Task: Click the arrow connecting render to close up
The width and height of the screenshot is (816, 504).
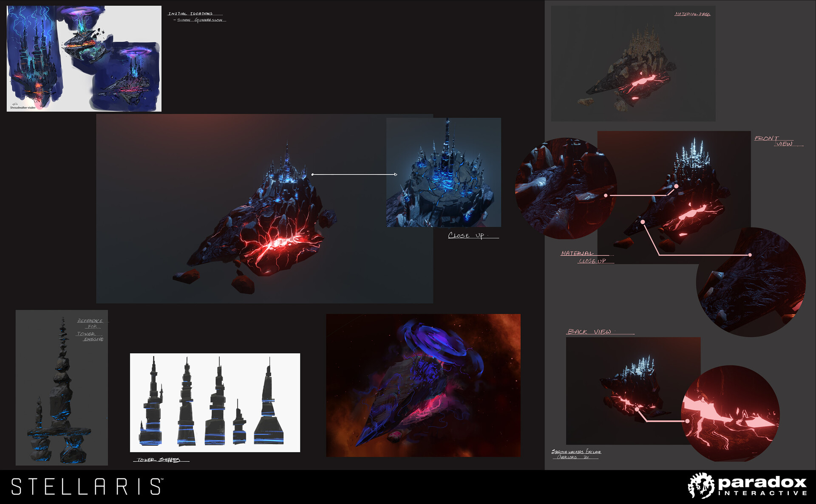Action: tap(355, 173)
